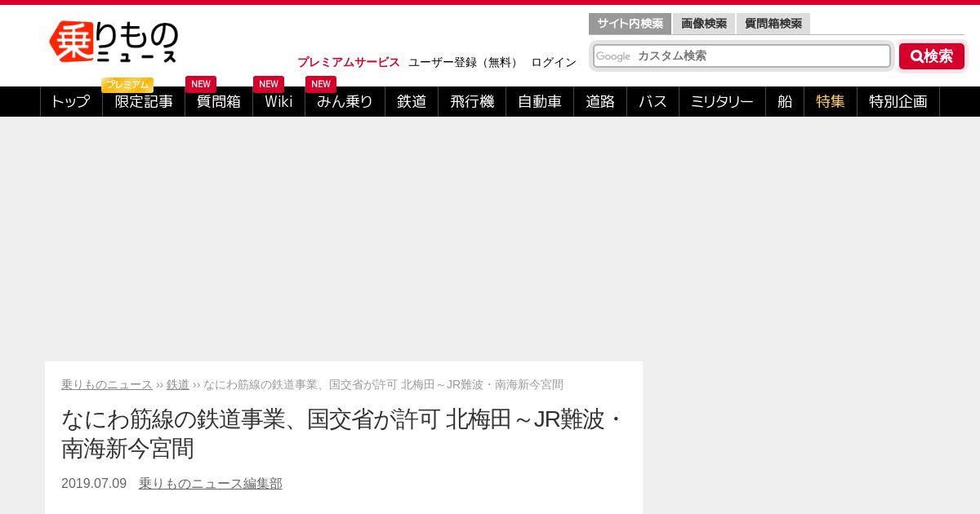Screen dimensions: 980x514
Task: Open the 自動車 menu category
Action: [x=540, y=101]
